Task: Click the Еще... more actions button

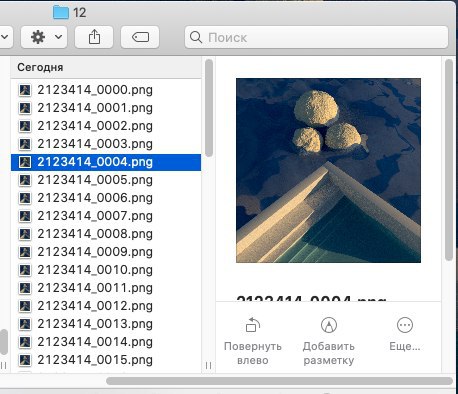Action: [405, 334]
